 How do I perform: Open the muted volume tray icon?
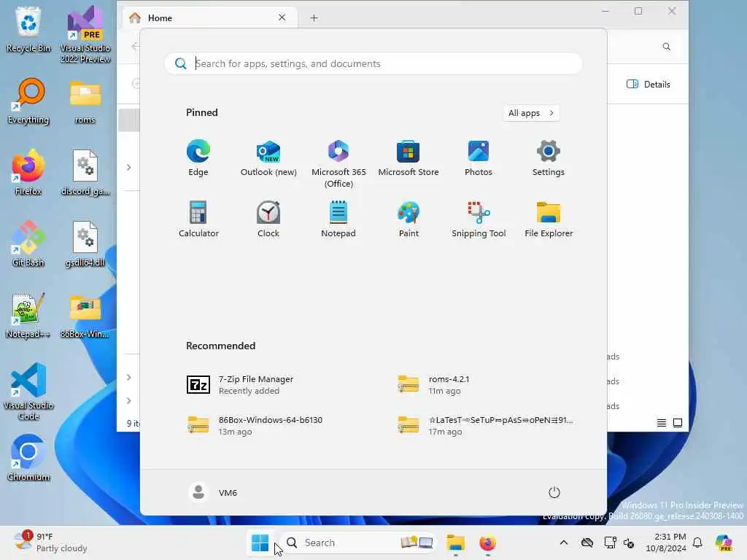click(x=629, y=542)
